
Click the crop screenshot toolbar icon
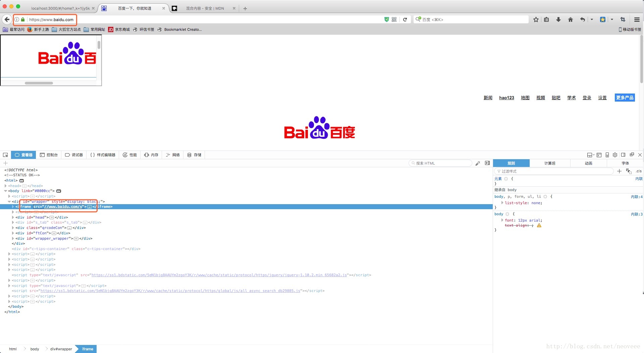point(623,19)
